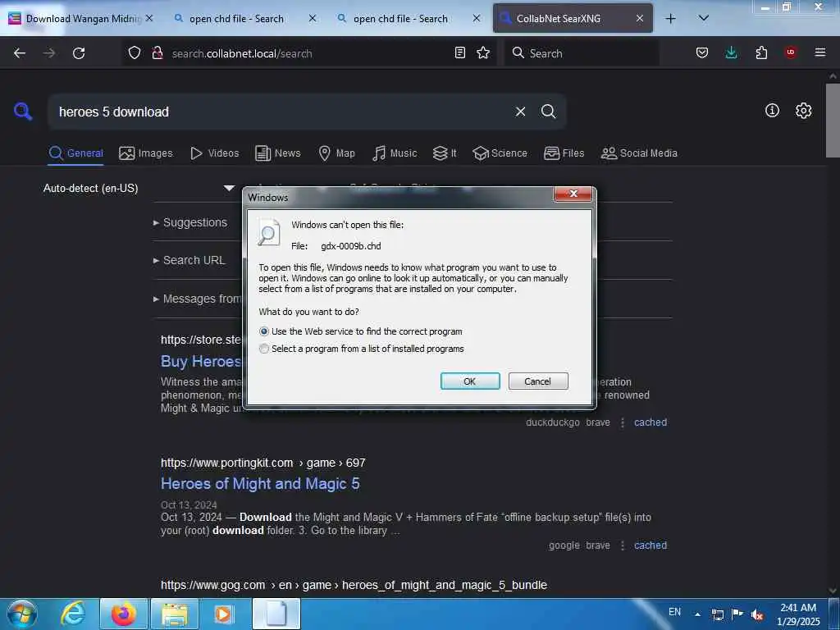This screenshot has width=840, height=630.
Task: Open the Images search category
Action: tap(146, 153)
